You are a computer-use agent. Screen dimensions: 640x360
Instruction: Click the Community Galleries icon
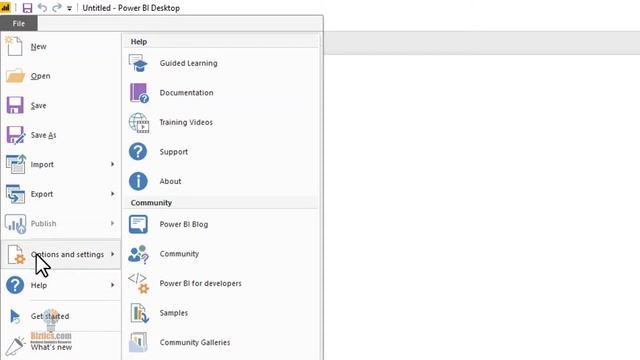pyautogui.click(x=138, y=342)
